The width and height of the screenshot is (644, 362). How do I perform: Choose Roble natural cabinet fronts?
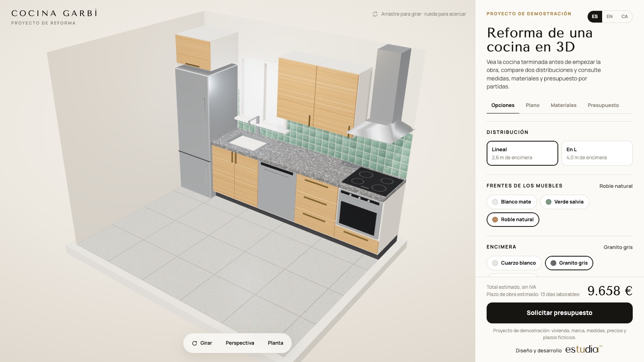(513, 220)
